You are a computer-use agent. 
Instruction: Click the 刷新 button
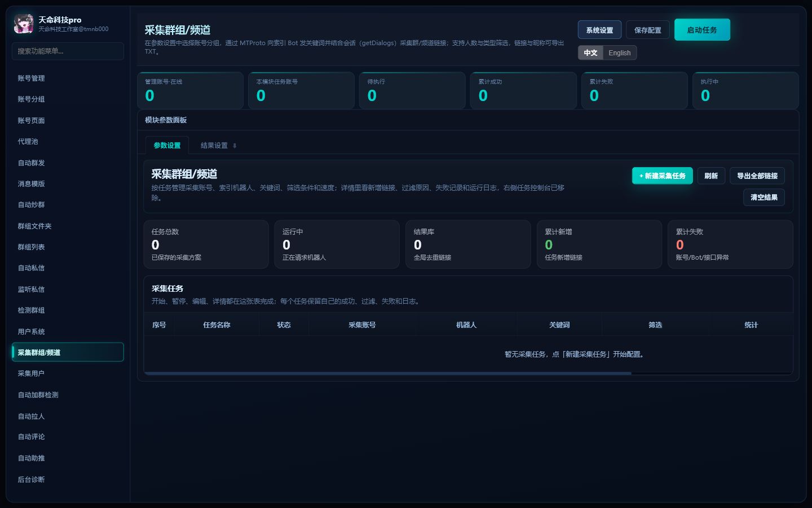[711, 176]
